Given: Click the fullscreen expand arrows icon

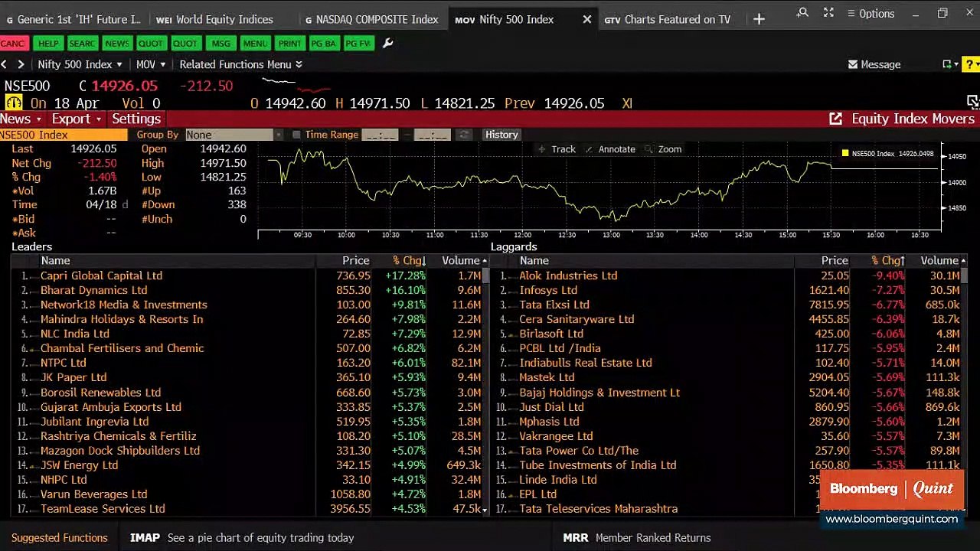Looking at the screenshot, I should [828, 13].
